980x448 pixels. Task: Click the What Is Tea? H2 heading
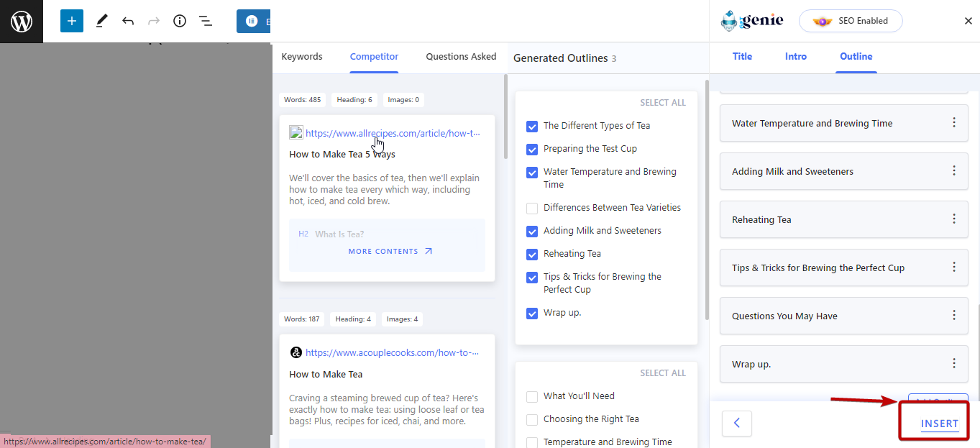[x=339, y=234]
